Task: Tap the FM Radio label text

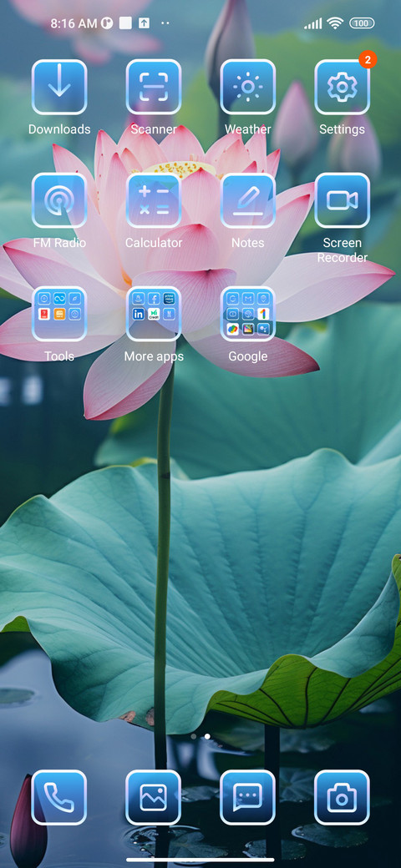Action: [59, 243]
